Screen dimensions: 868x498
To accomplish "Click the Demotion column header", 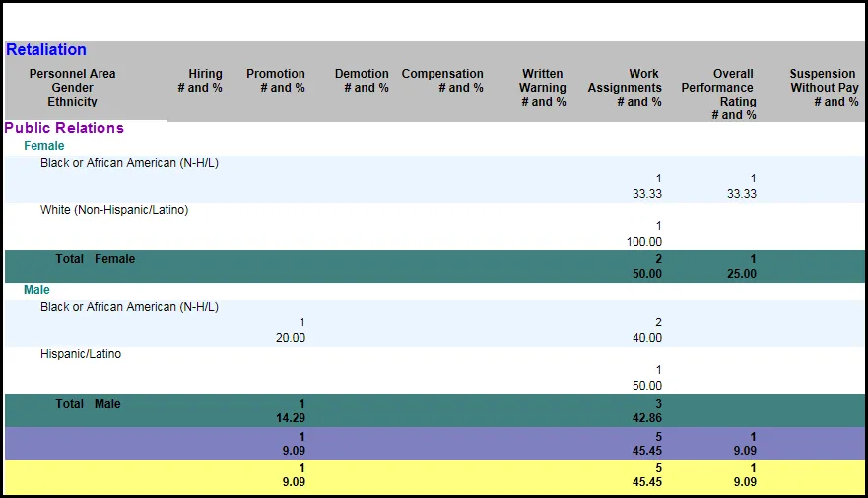I will click(362, 81).
